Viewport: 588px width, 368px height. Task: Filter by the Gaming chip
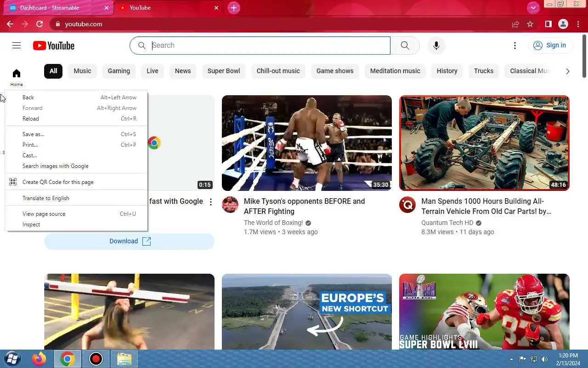[119, 71]
